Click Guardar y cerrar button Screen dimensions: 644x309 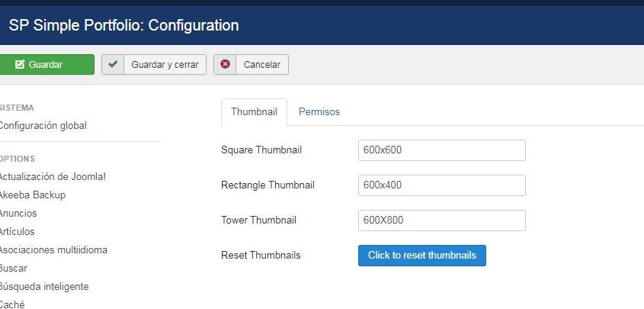click(154, 65)
